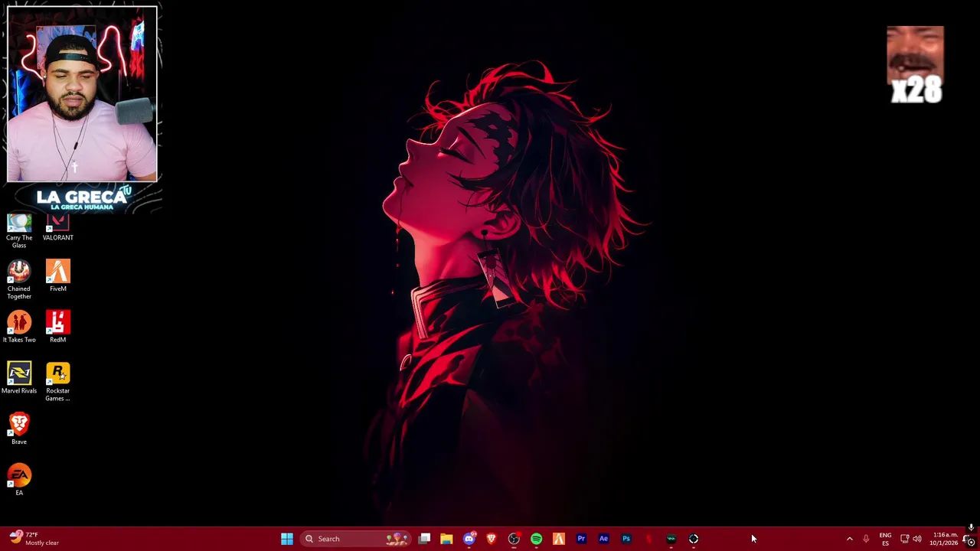Open File Explorer from the taskbar
Image resolution: width=980 pixels, height=551 pixels.
[446, 539]
